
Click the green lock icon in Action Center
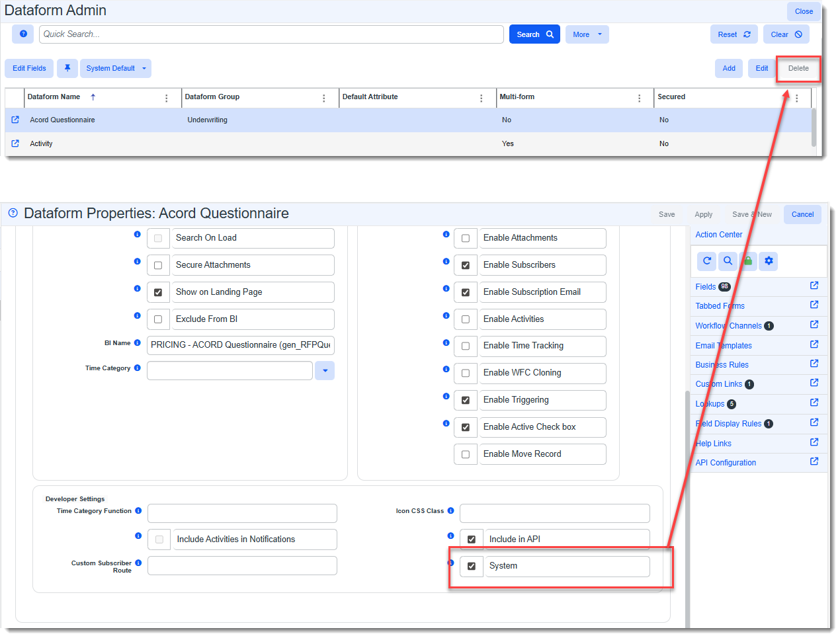(748, 261)
